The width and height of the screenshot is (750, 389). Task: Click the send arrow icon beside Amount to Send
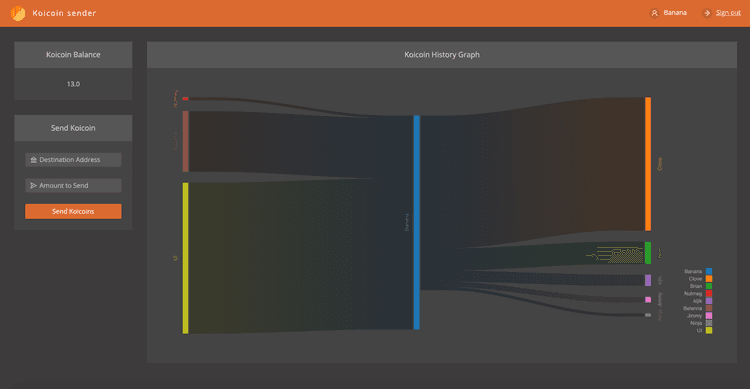(x=33, y=186)
